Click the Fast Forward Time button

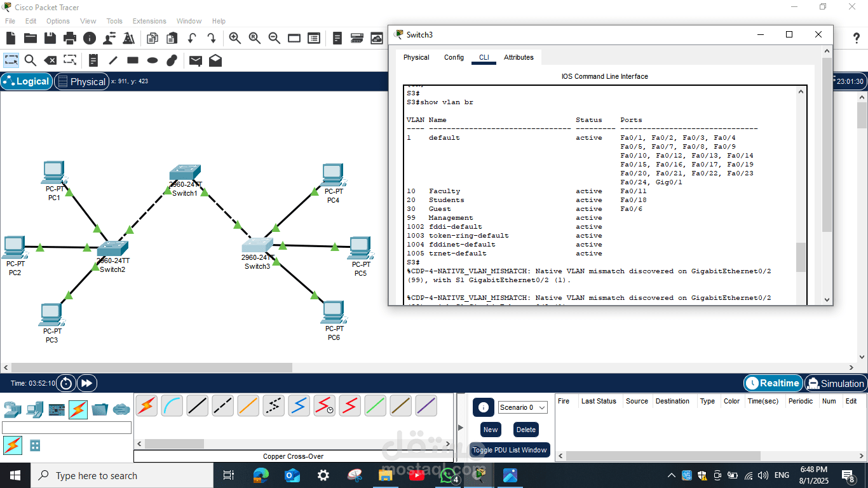point(86,383)
